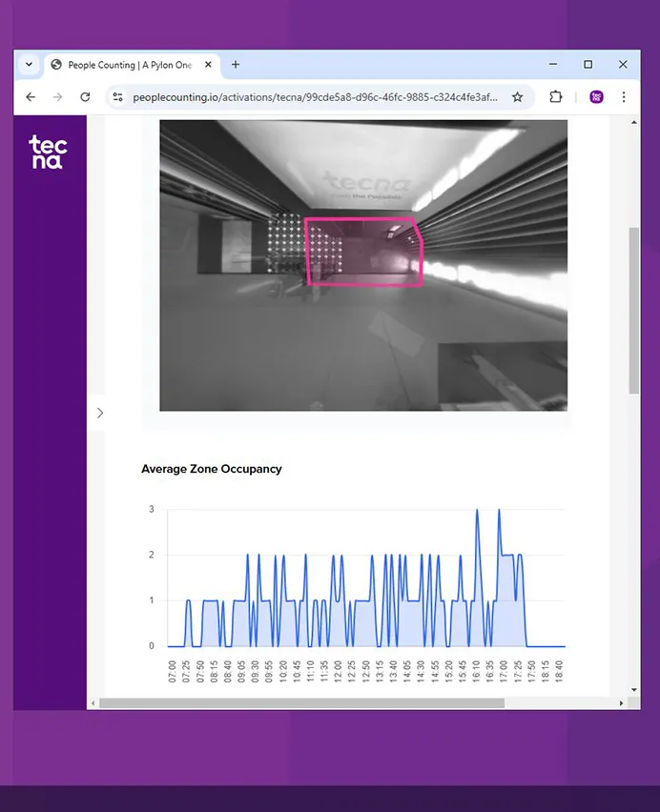660x812 pixels.
Task: Open the browser three-dot menu
Action: [624, 97]
